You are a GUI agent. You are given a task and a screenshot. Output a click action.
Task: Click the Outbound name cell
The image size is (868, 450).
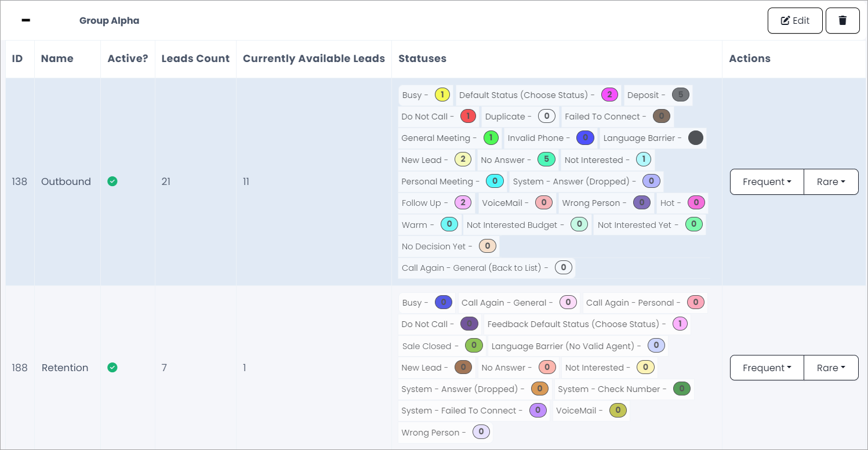pos(66,182)
